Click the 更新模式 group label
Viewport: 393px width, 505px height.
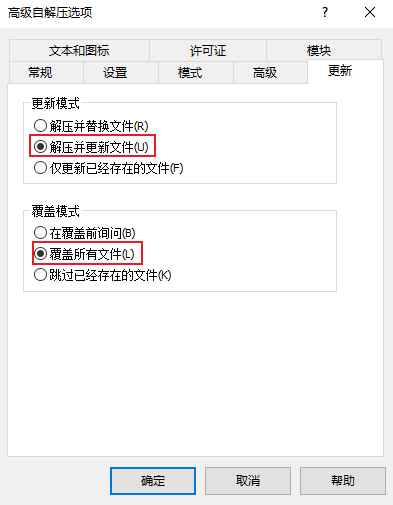pos(55,103)
